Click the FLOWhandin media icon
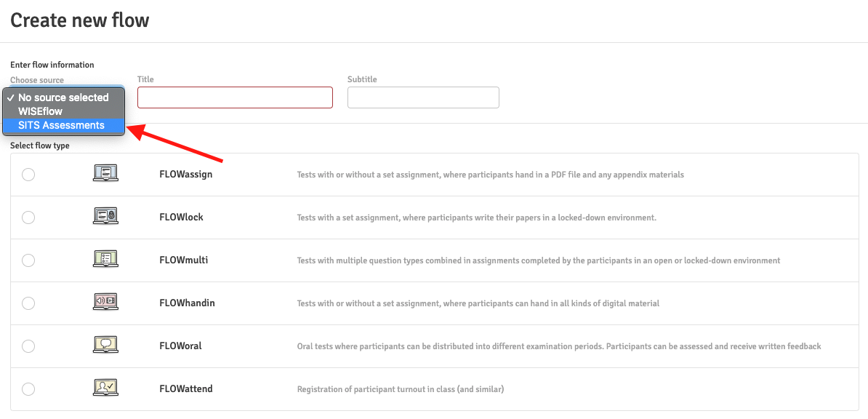The height and width of the screenshot is (419, 868). (x=105, y=303)
